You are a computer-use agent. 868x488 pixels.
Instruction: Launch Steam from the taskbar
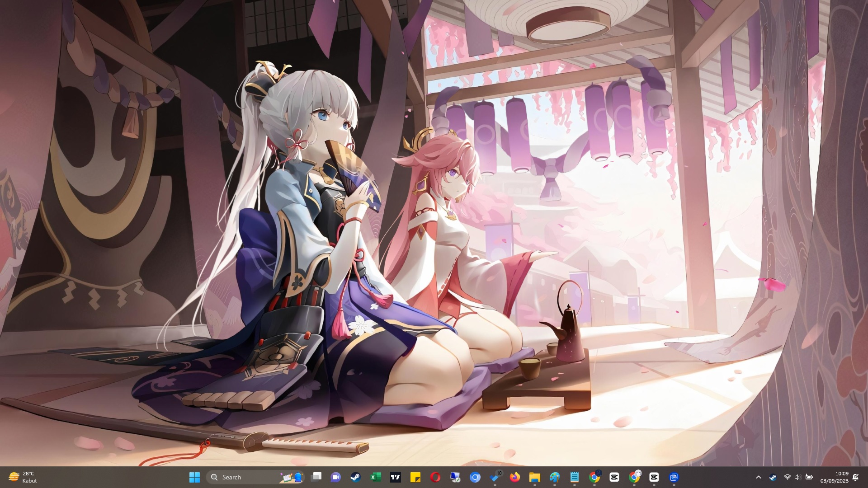point(356,477)
